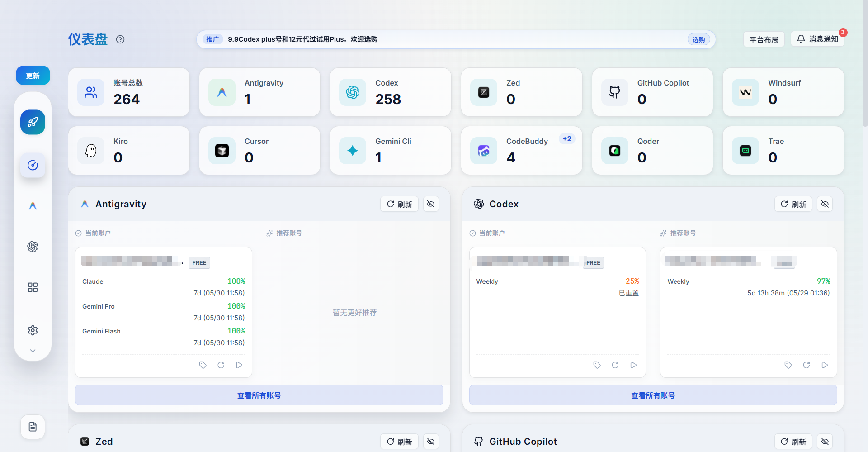Open the Kiro count card
Viewport: 868px width, 452px height.
pos(129,150)
